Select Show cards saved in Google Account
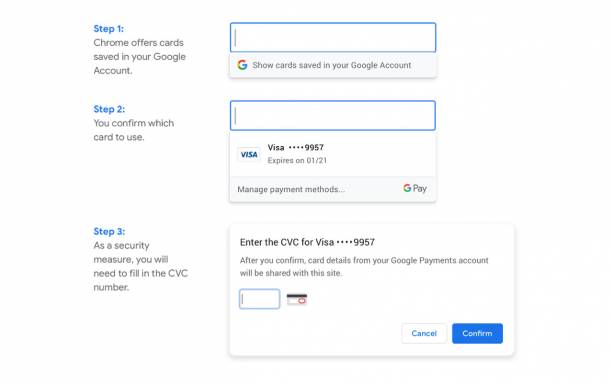The width and height of the screenshot is (613, 383). pos(333,65)
